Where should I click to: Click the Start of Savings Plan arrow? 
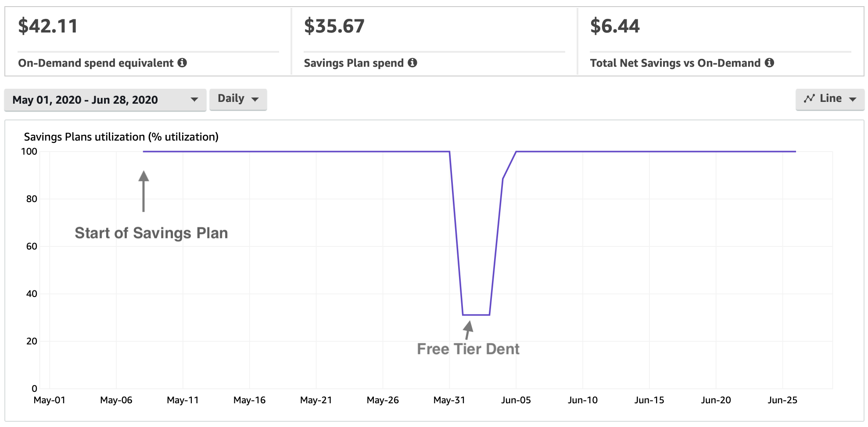143,191
